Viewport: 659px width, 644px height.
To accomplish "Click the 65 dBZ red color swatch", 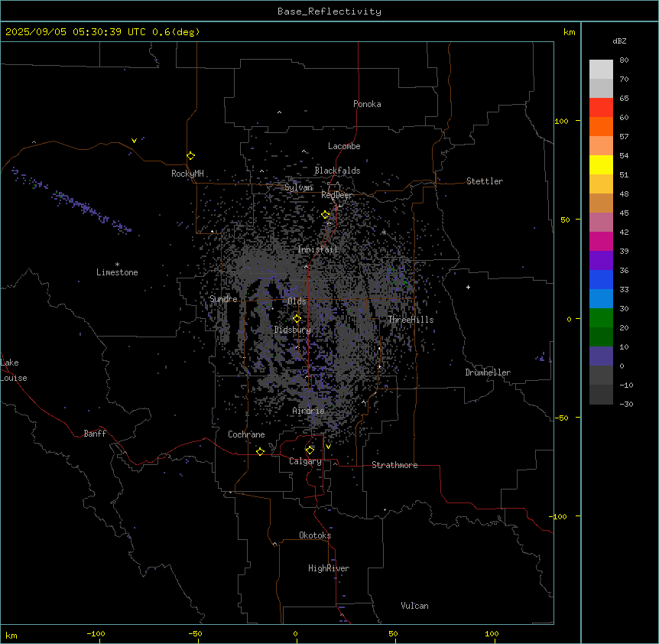I will coord(601,107).
